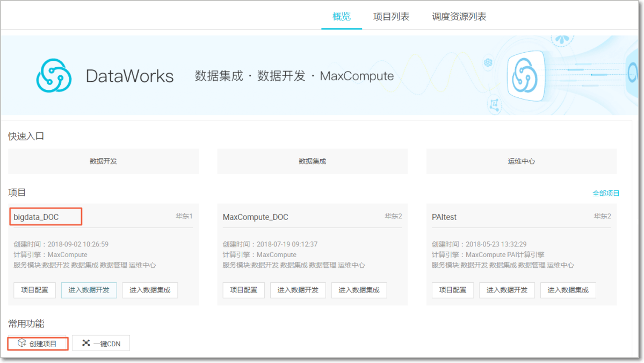Click the 华东1 region label on bigdata_DOC
The image size is (644, 363).
[x=184, y=216]
